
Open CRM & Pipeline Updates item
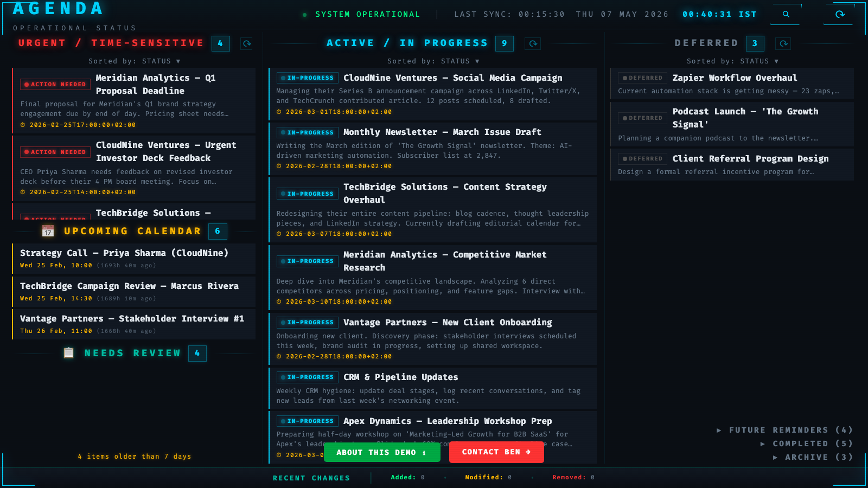432,388
